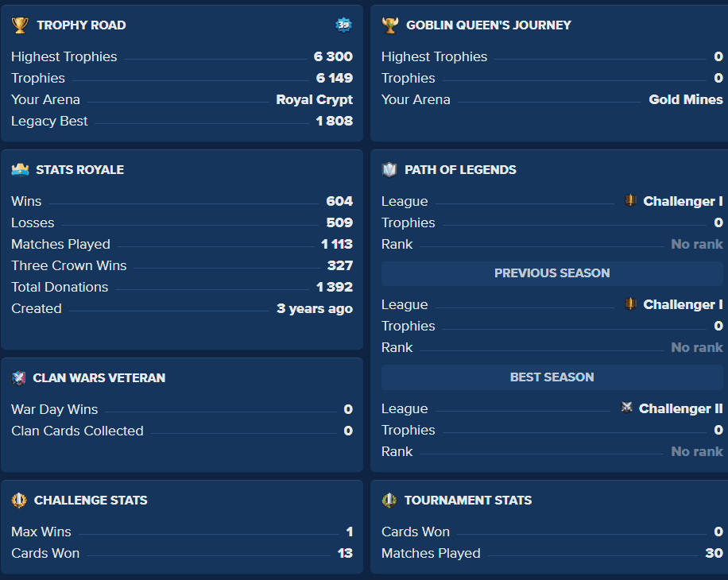Image resolution: width=728 pixels, height=580 pixels.
Task: Click Losses value 509
Action: (339, 222)
